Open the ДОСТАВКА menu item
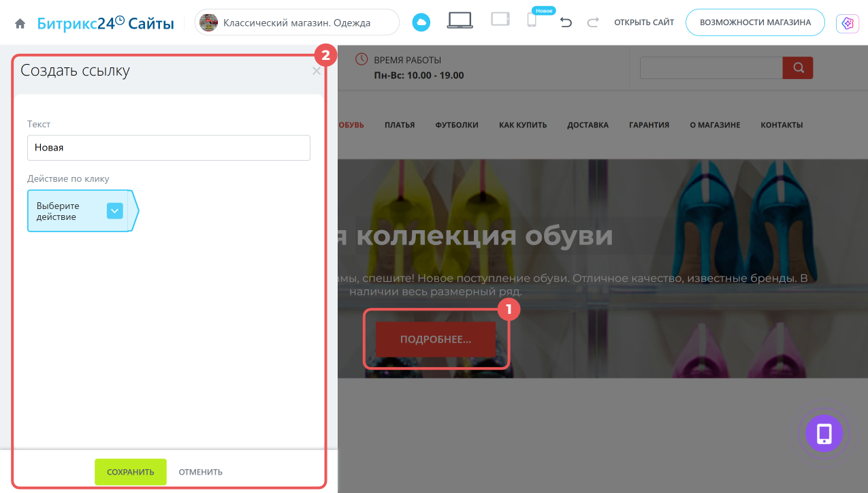The image size is (868, 493). pos(588,125)
